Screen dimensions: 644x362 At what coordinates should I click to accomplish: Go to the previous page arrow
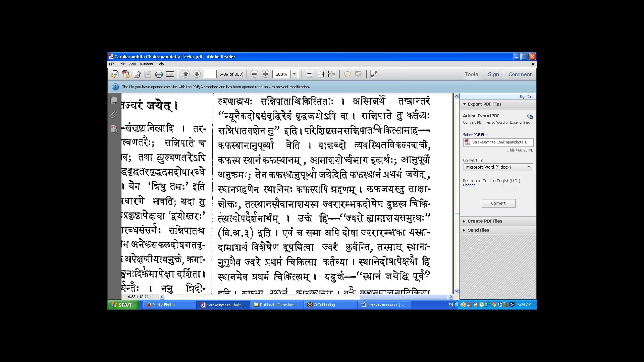click(x=185, y=74)
